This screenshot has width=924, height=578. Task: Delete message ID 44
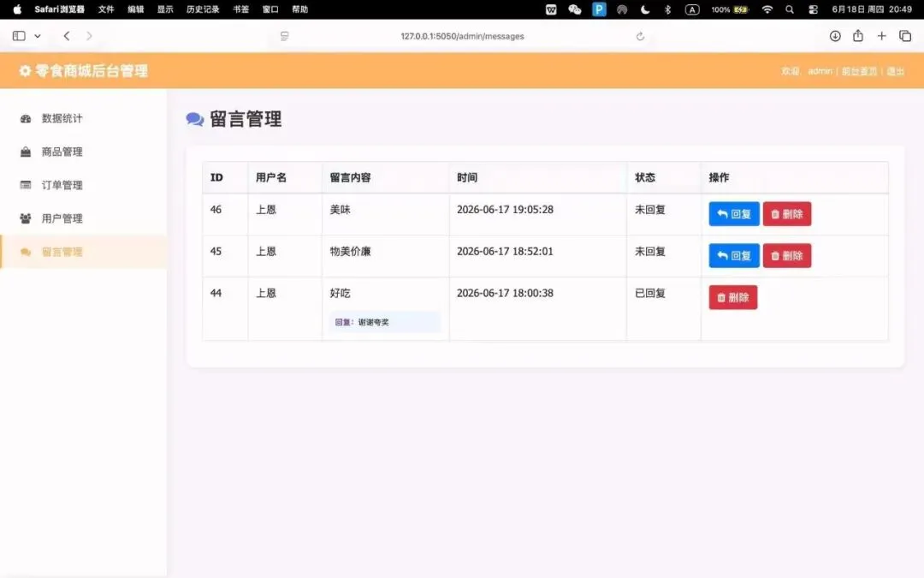pyautogui.click(x=732, y=298)
